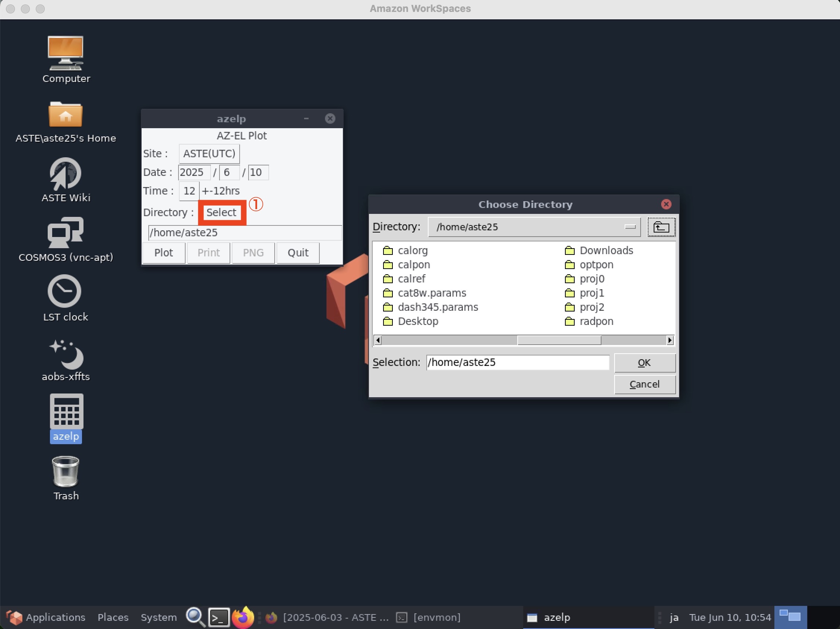840x629 pixels.
Task: Launch the terminal from the bottom panel
Action: pyautogui.click(x=219, y=617)
